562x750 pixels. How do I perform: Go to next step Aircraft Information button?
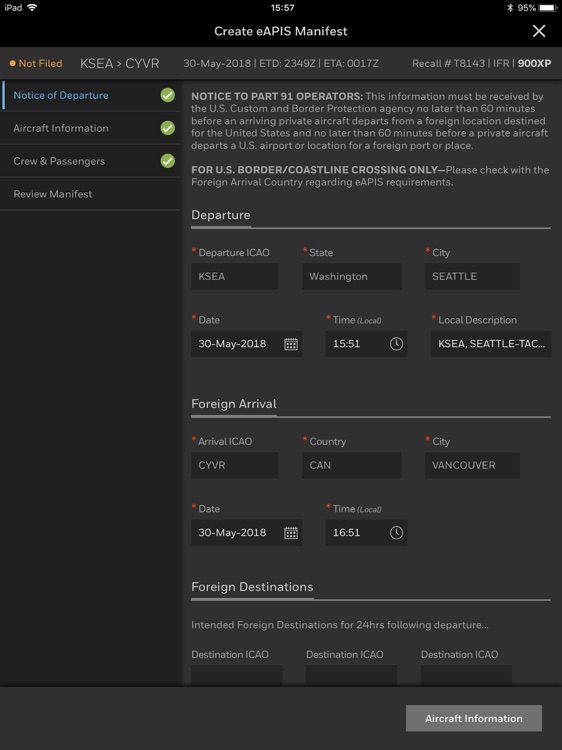click(x=474, y=718)
